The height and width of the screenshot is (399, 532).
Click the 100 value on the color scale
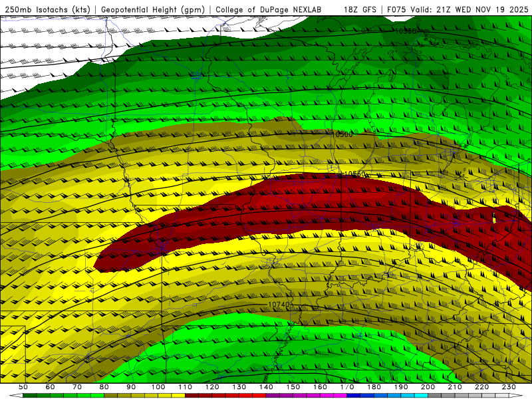pyautogui.click(x=158, y=387)
